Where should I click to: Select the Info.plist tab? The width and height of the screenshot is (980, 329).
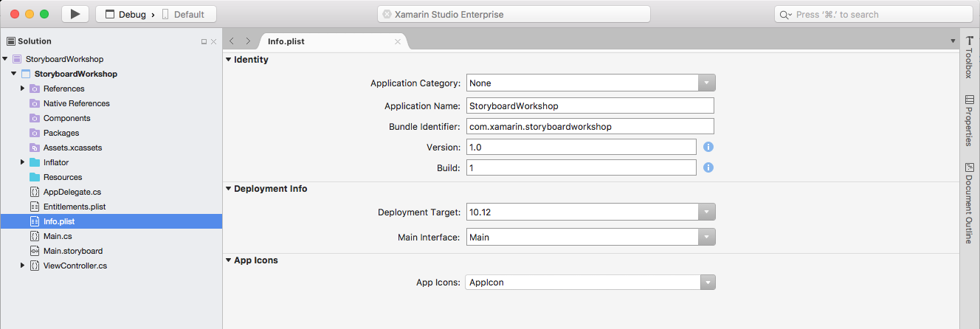[286, 41]
